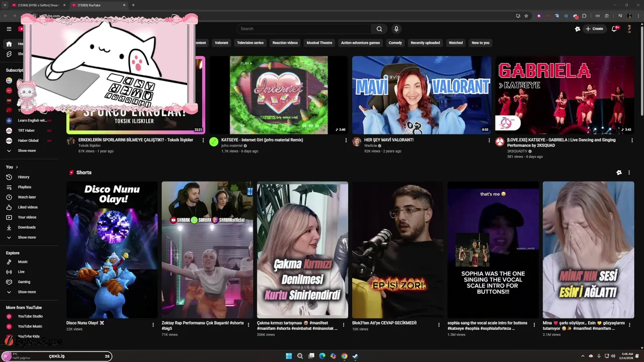Click the search magnifier button

tap(379, 29)
